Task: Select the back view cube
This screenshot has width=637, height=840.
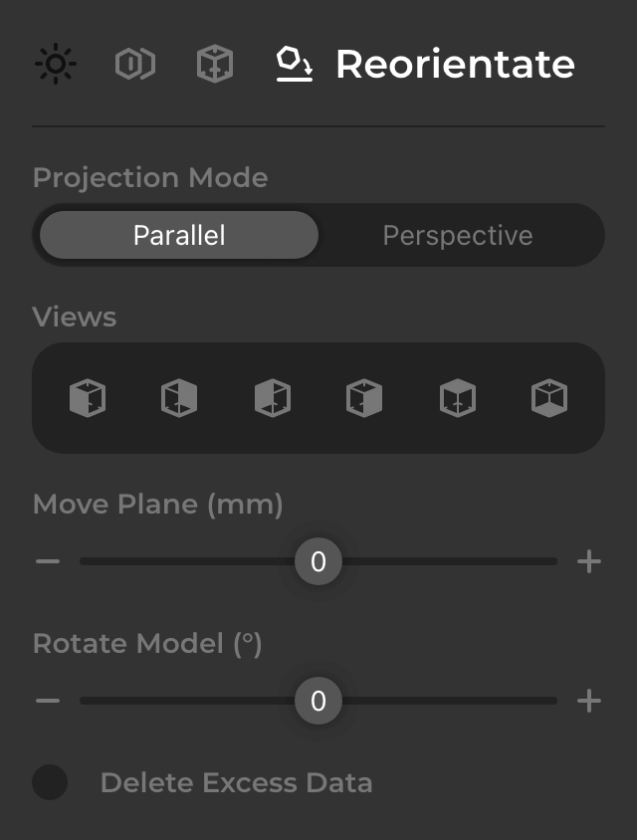Action: (180, 398)
